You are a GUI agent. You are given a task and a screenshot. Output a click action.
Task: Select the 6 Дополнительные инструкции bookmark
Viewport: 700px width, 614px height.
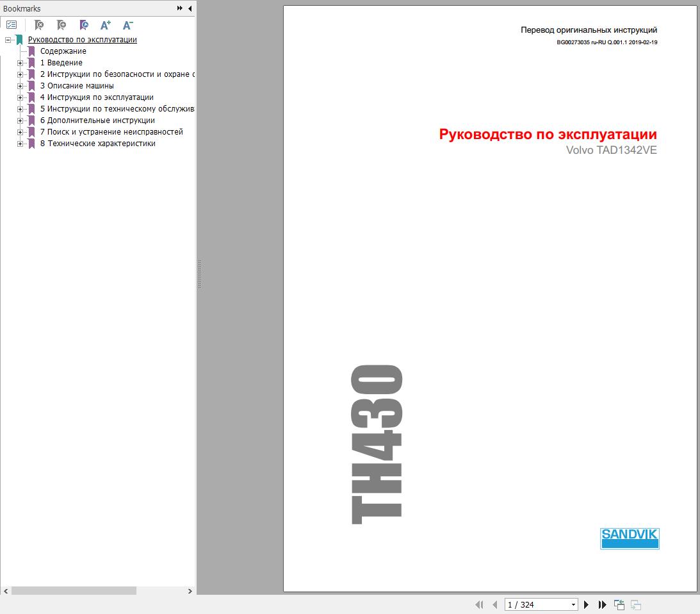pos(97,120)
